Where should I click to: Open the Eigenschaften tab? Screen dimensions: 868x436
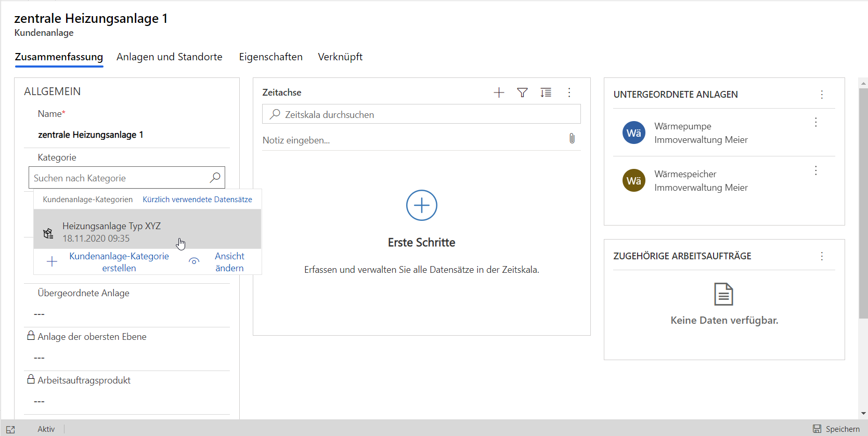coord(270,57)
